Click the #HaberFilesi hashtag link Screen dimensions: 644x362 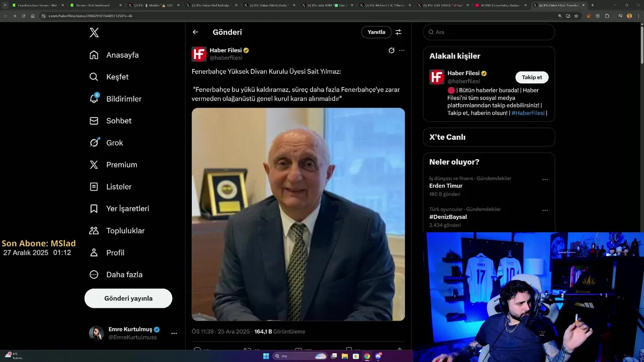tap(528, 113)
